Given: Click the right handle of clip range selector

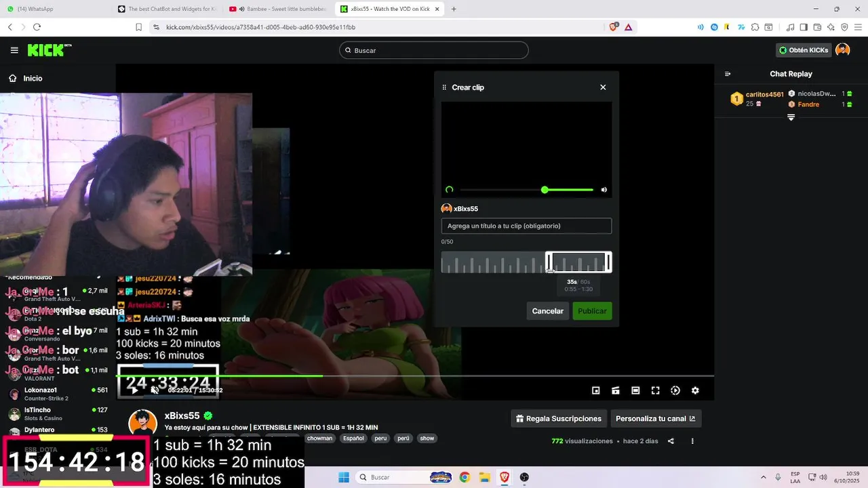Looking at the screenshot, I should click(x=608, y=262).
